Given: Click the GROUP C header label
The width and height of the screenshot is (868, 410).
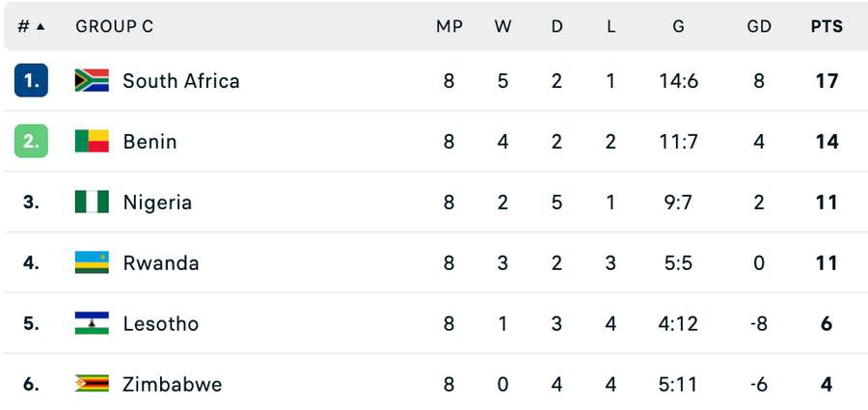Looking at the screenshot, I should point(115,27).
